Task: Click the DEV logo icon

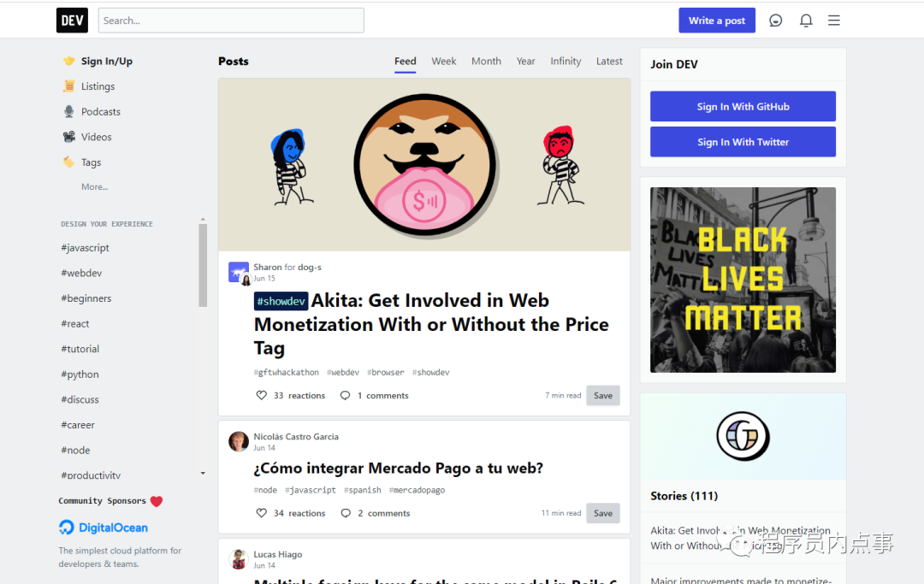Action: [72, 21]
